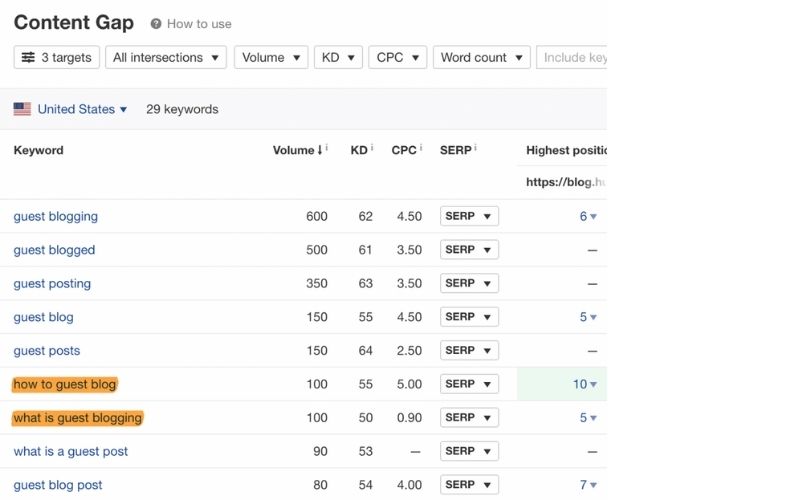Screen dimensions: 800x500
Task: Open the how to guest blog link
Action: click(65, 384)
